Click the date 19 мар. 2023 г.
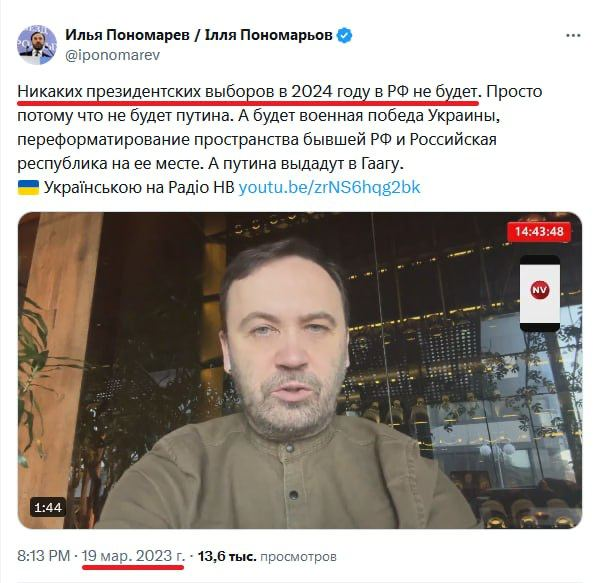 click(x=133, y=556)
